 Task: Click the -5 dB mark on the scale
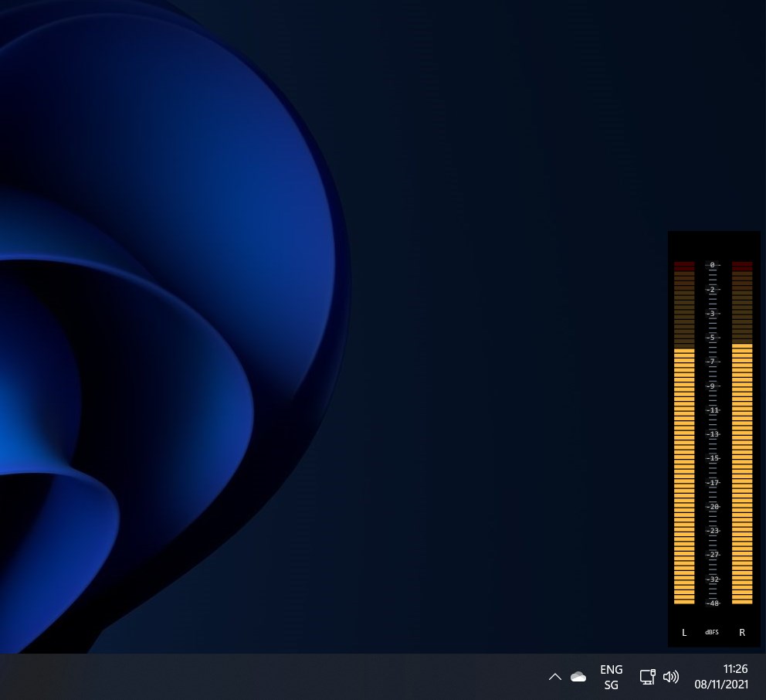pyautogui.click(x=711, y=338)
